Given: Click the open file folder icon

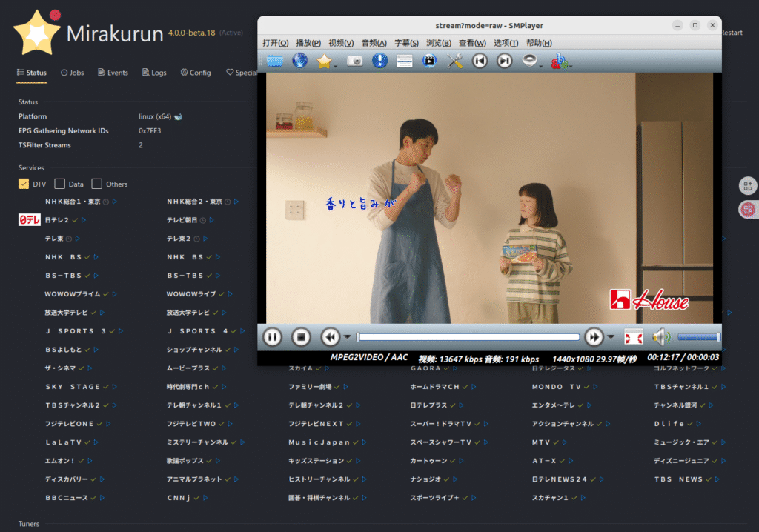Looking at the screenshot, I should (x=275, y=61).
